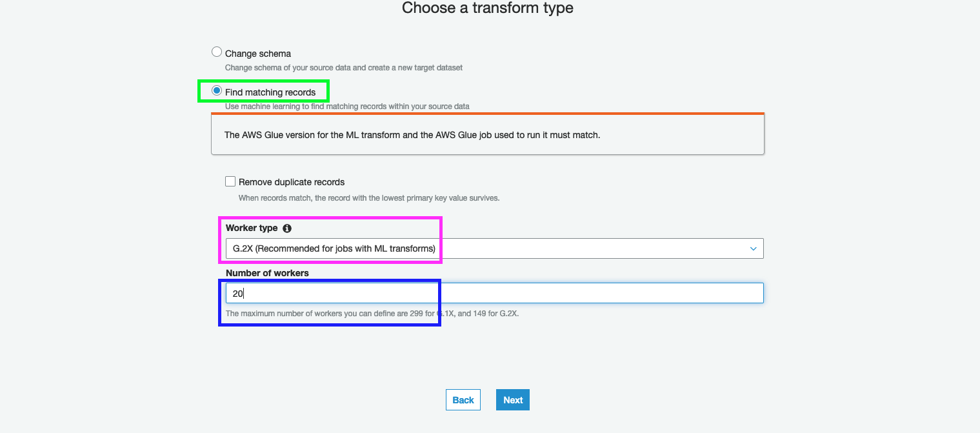The height and width of the screenshot is (433, 980).
Task: Click the "Number of workers" field label
Action: point(267,273)
